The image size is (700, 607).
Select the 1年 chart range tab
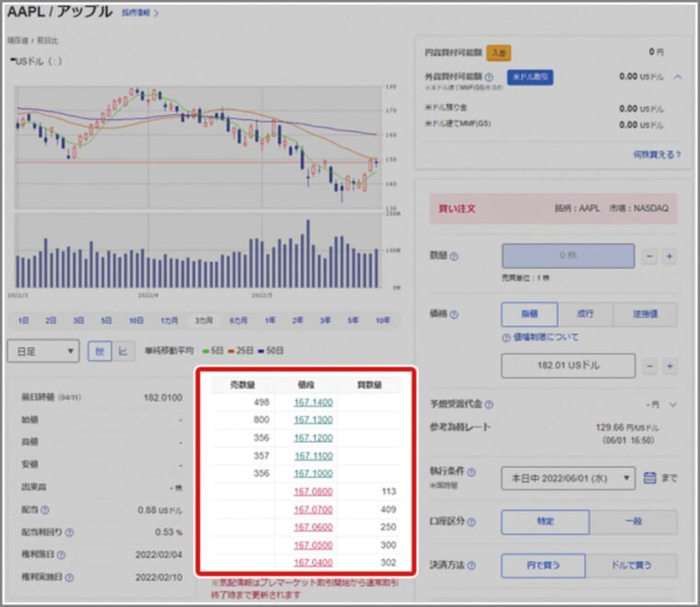coord(270,321)
